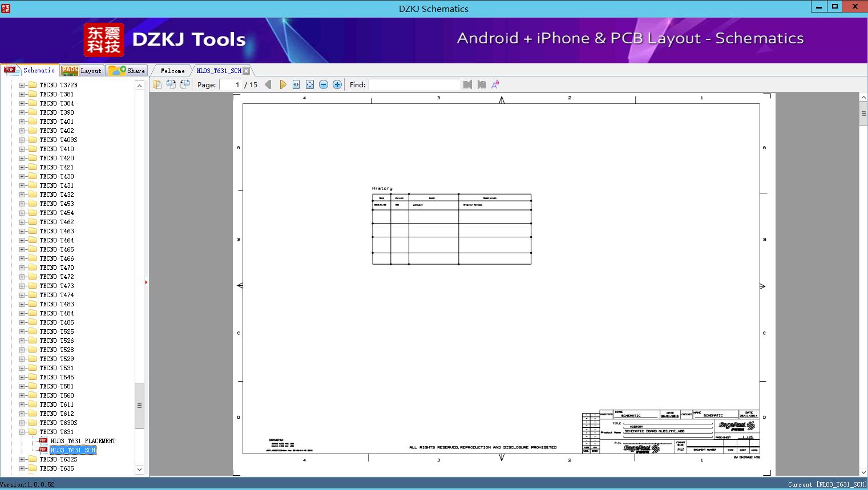Screen dimensions: 868x490
Task: Select TECNO T551 folder
Action: click(x=56, y=386)
